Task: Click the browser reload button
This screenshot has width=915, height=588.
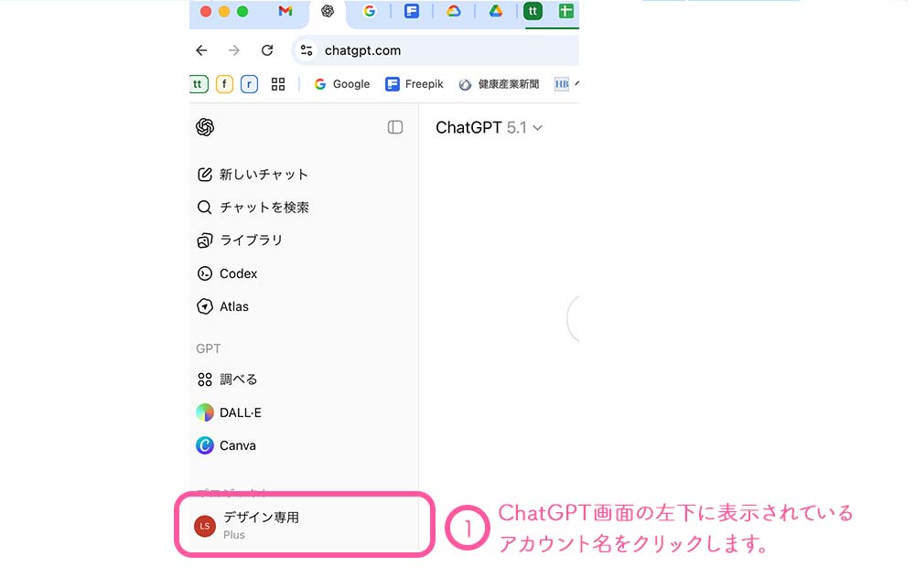Action: pos(267,50)
